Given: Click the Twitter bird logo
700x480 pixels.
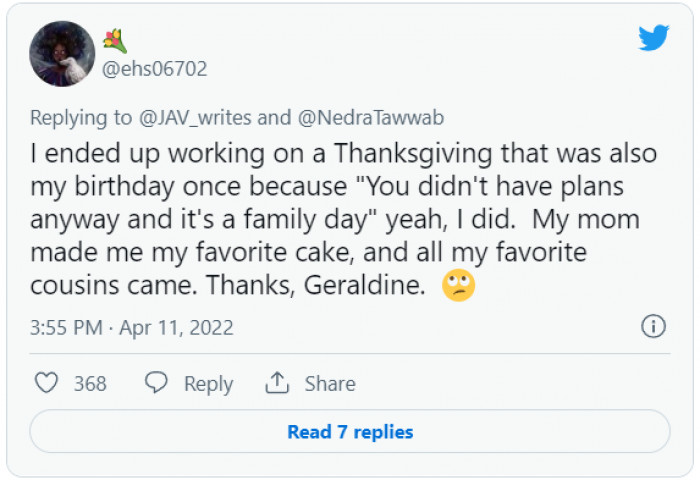Looking at the screenshot, I should click(653, 38).
